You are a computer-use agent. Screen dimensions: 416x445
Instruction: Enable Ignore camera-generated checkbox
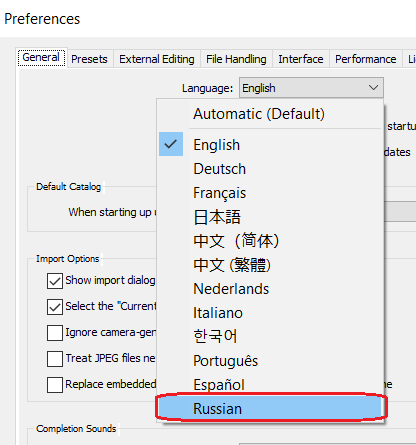point(55,333)
